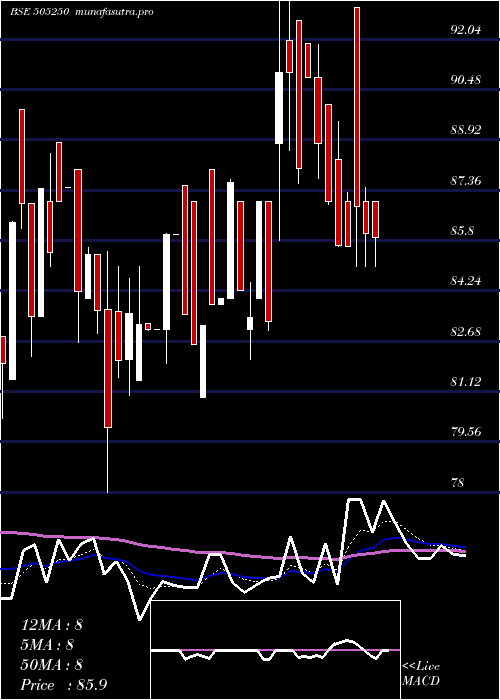Click the 5MA : 8 readout

47,645
